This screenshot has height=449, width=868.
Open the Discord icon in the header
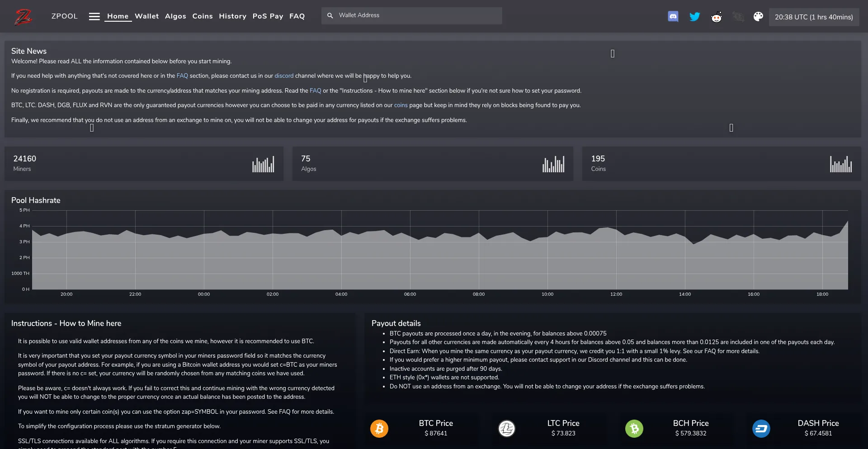tap(673, 17)
